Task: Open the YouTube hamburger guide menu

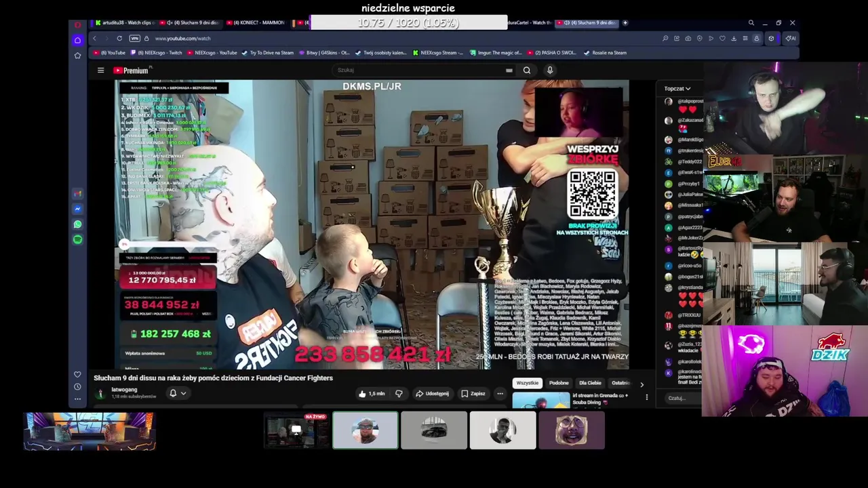Action: click(100, 70)
